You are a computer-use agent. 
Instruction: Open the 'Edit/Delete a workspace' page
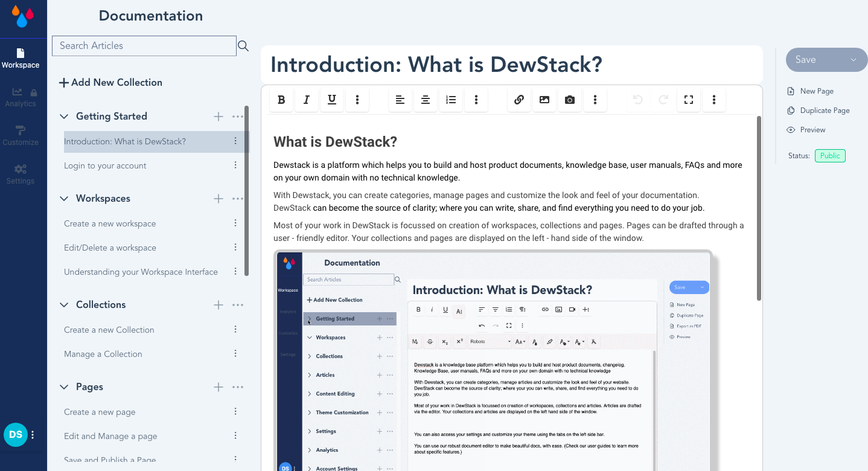pyautogui.click(x=110, y=248)
